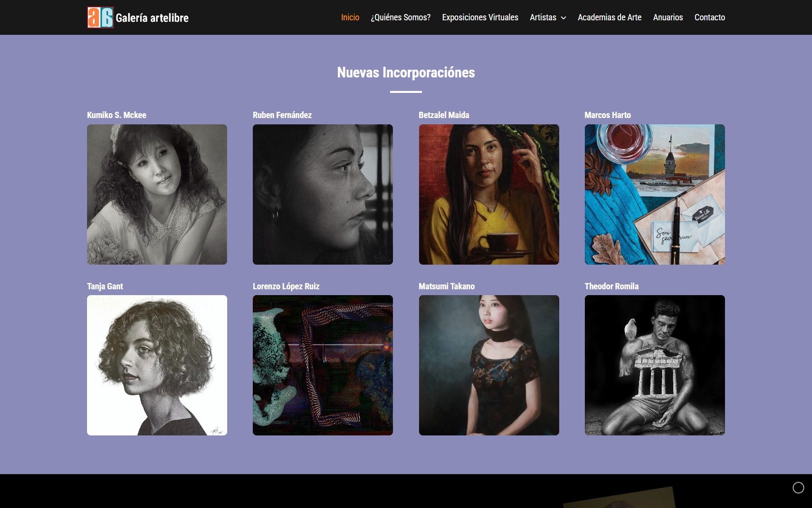
Task: Navigate to Exposiciones Virtuales
Action: click(480, 17)
